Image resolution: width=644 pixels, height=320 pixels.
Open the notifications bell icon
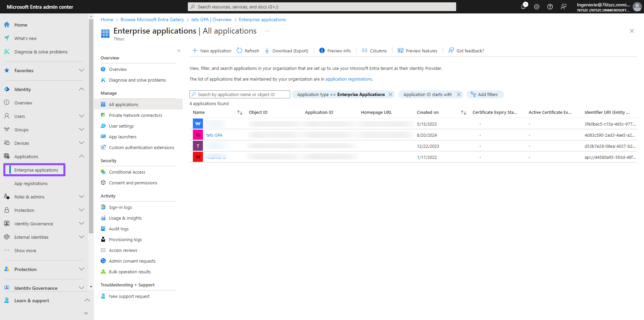click(x=523, y=7)
